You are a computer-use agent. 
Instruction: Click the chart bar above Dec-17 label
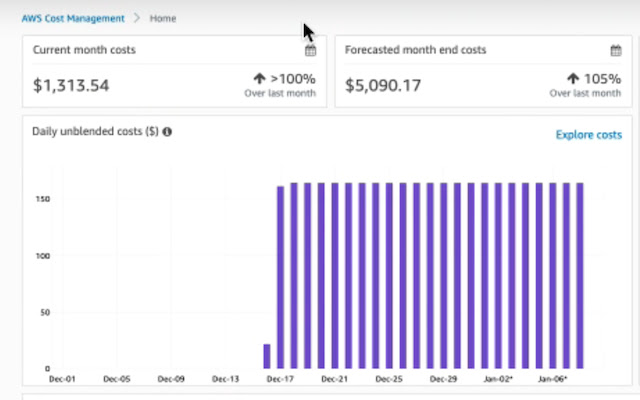click(280, 277)
